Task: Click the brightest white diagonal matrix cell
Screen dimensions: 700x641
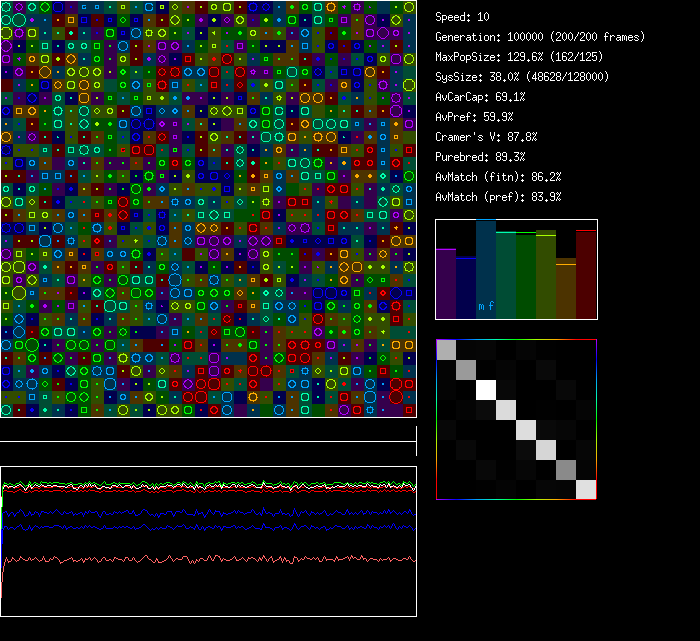Action: tap(487, 390)
